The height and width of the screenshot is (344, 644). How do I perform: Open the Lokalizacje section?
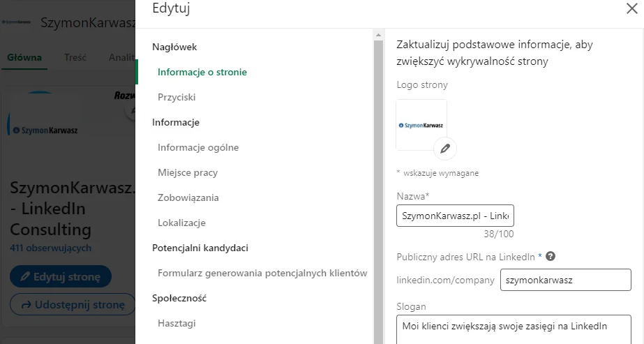click(x=181, y=223)
